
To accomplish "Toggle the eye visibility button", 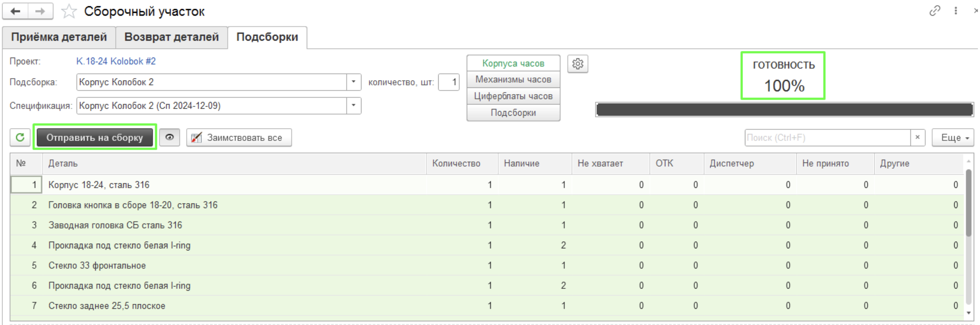I will tap(170, 137).
